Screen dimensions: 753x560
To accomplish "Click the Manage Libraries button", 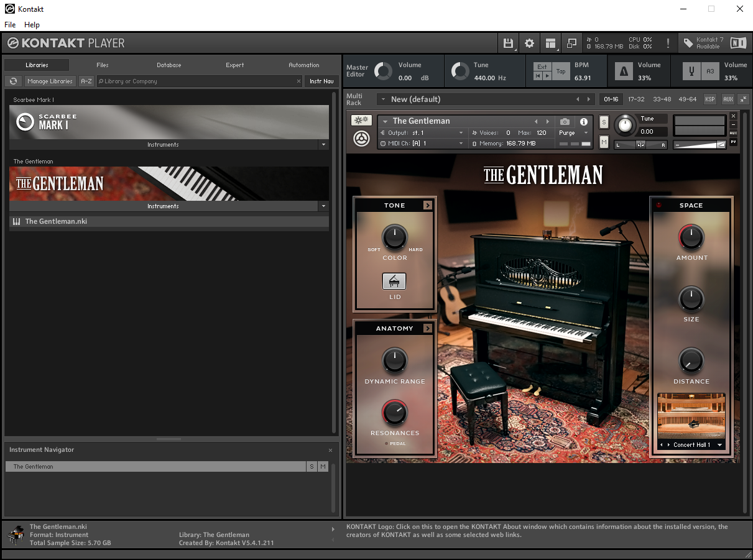I will pyautogui.click(x=50, y=81).
